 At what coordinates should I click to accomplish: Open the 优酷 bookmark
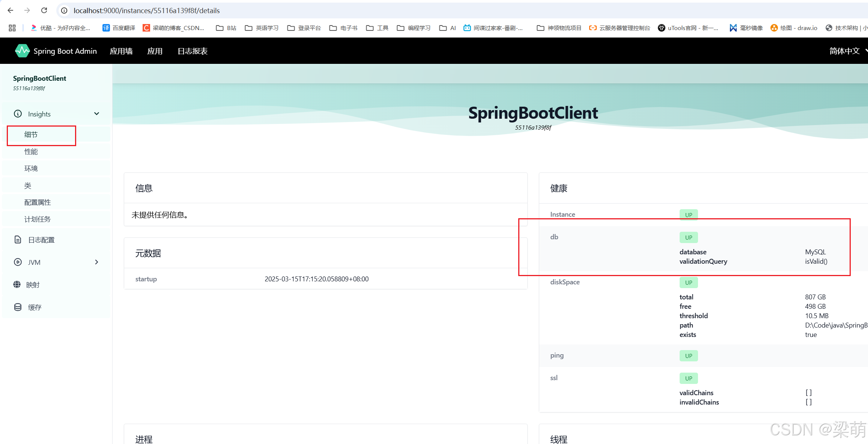click(x=60, y=28)
